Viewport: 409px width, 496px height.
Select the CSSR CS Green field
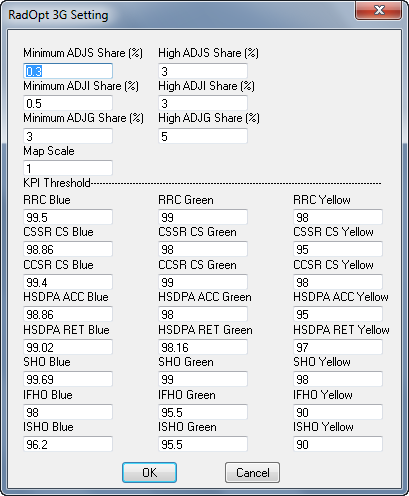tap(203, 249)
